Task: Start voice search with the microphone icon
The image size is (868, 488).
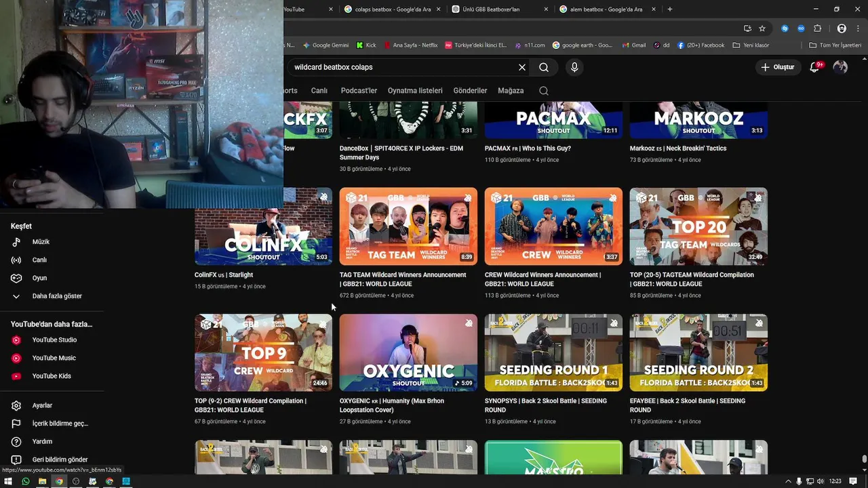Action: pyautogui.click(x=574, y=67)
